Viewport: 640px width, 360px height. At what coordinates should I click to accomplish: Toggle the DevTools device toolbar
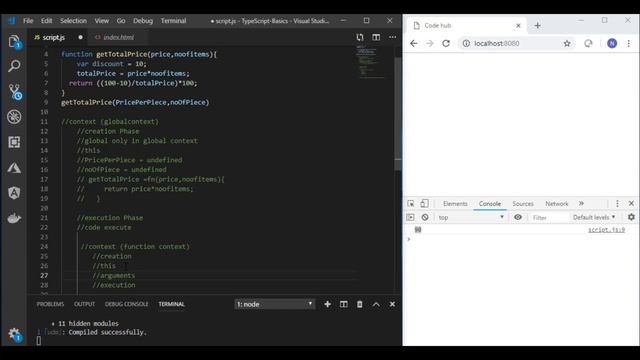tap(424, 203)
